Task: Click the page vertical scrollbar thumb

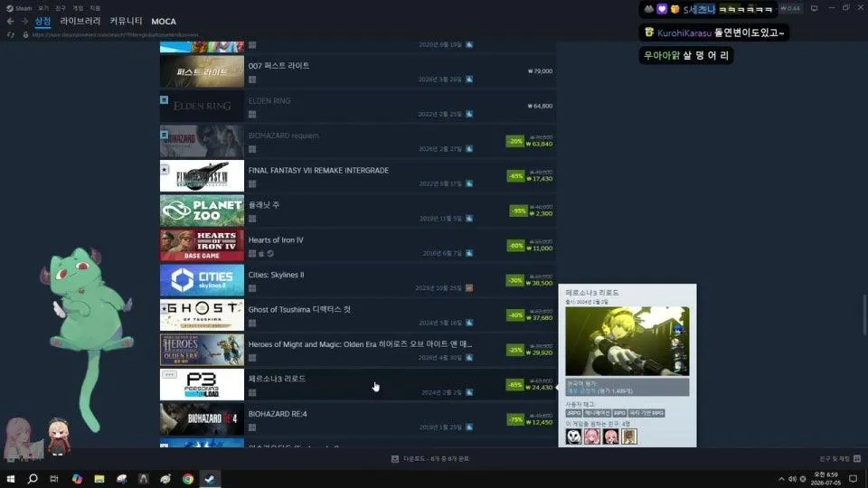Action: [864, 315]
